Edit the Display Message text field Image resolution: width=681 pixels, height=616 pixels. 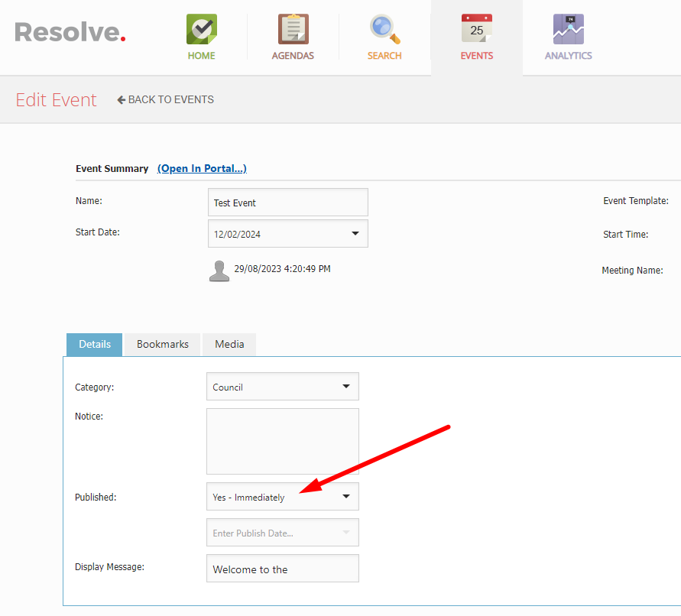pyautogui.click(x=282, y=568)
